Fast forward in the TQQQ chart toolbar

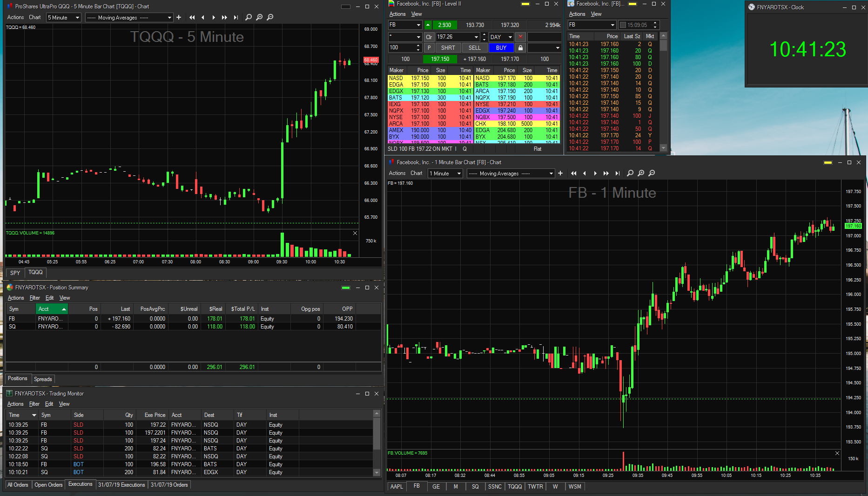[x=225, y=17]
